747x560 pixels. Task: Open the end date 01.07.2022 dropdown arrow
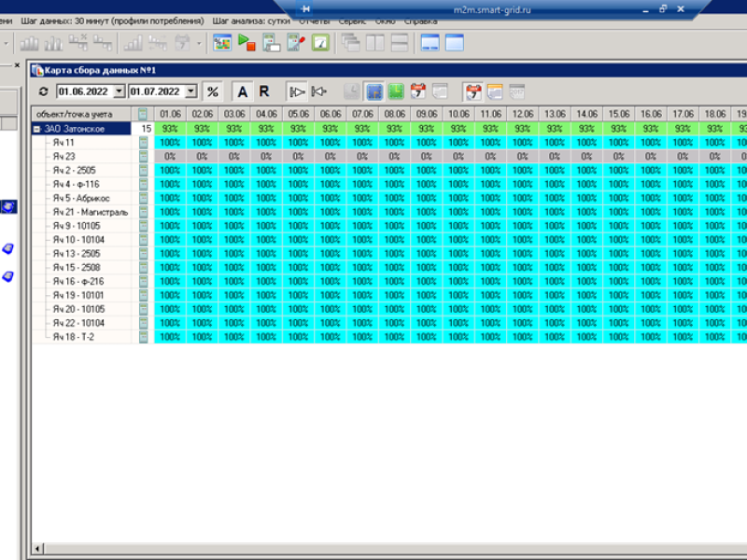[191, 91]
